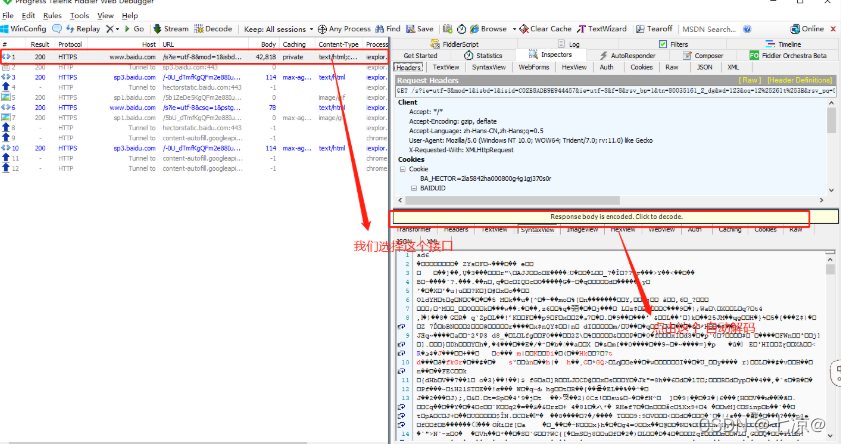The width and height of the screenshot is (841, 444).
Task: Open the Remove sessions X dropdown
Action: [x=112, y=29]
